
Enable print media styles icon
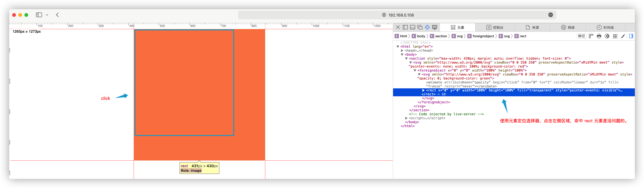[599, 36]
